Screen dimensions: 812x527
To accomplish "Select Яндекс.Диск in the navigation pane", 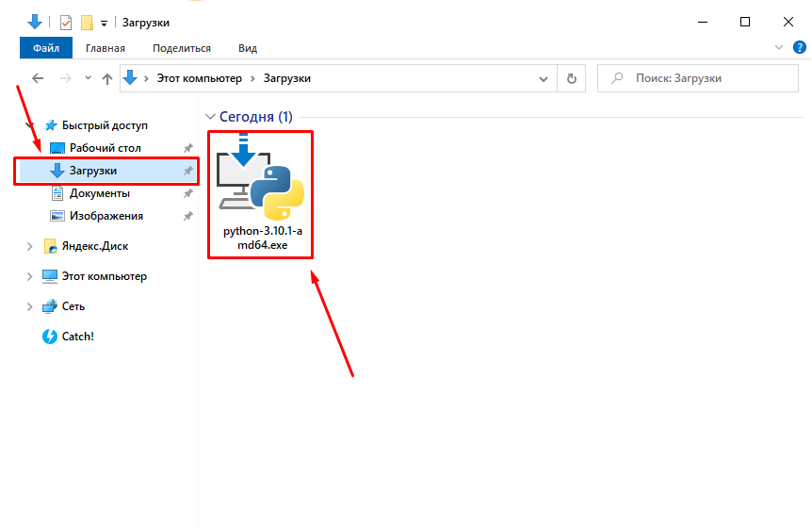I will click(95, 246).
